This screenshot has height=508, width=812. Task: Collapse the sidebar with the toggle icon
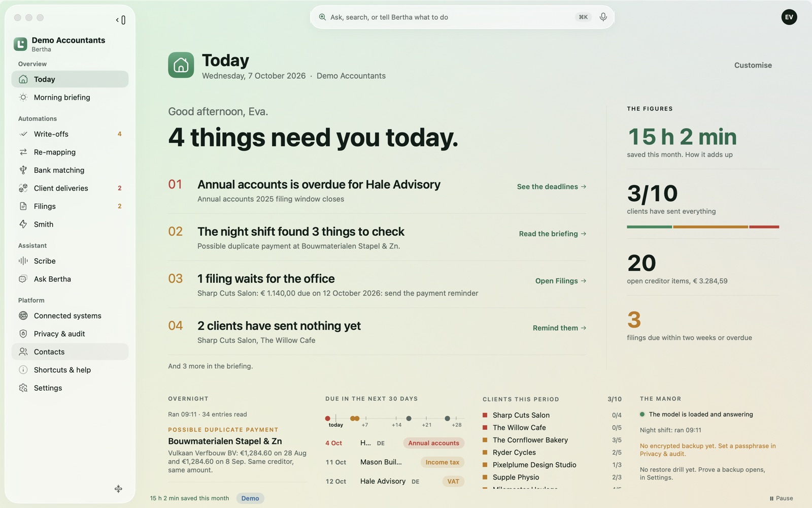121,20
